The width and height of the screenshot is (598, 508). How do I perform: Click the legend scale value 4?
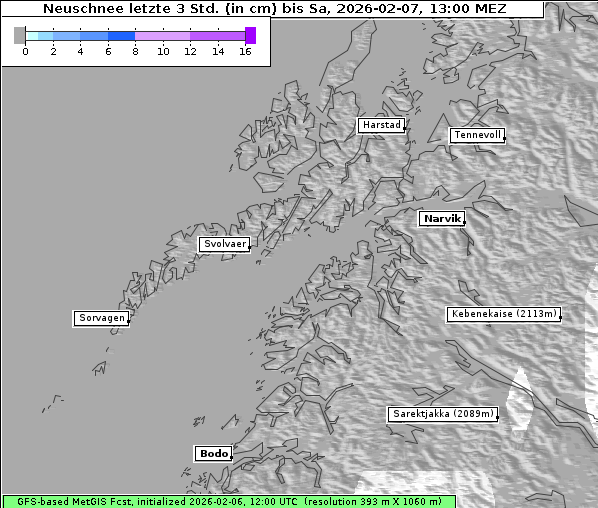pyautogui.click(x=80, y=51)
